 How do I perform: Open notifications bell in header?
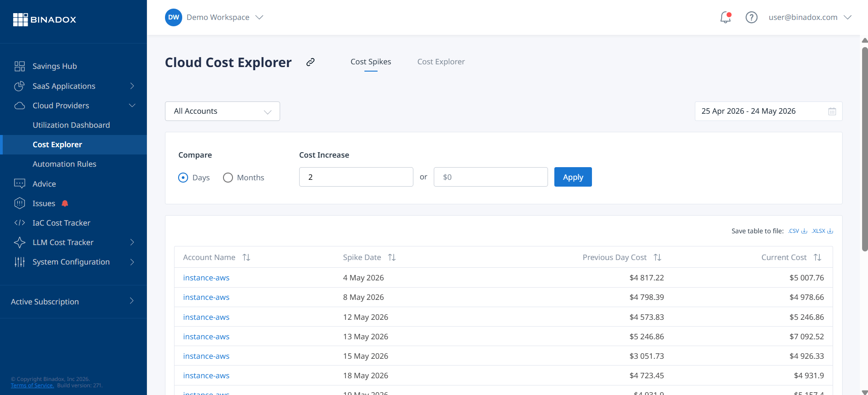pyautogui.click(x=726, y=17)
